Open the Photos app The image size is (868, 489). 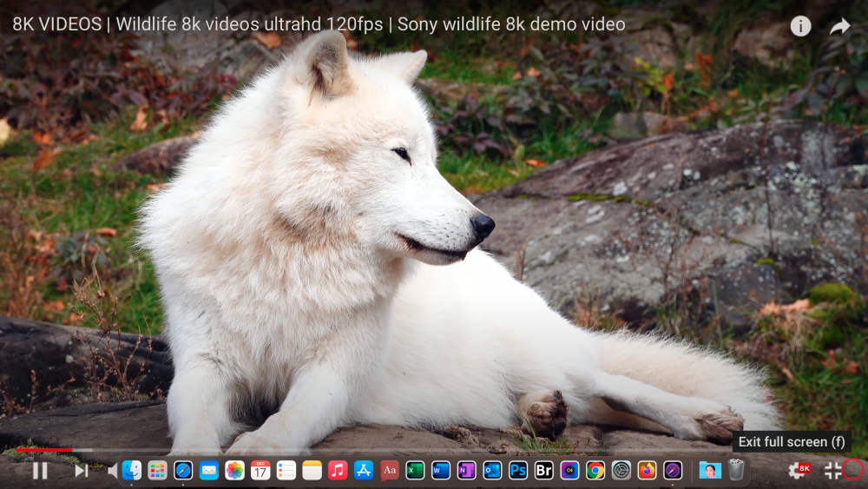pyautogui.click(x=234, y=471)
